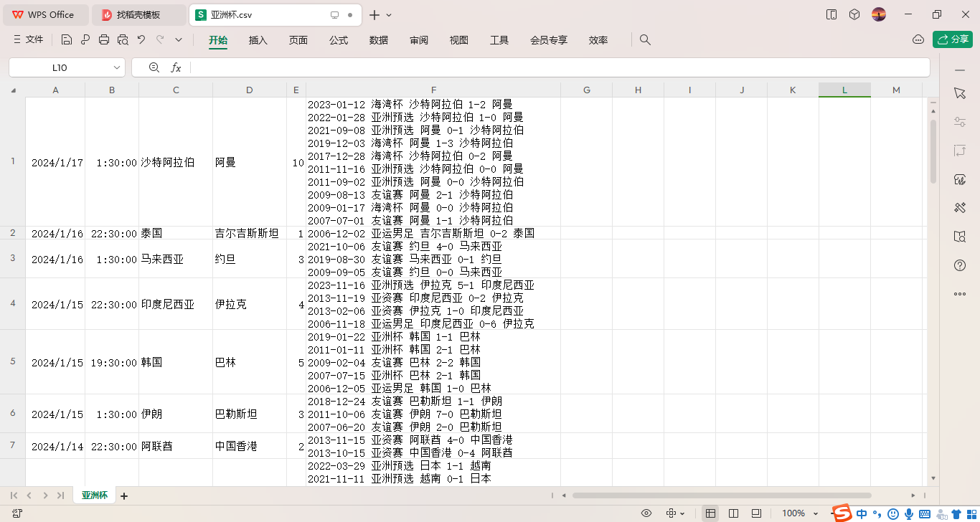Expand the Name Box dropdown arrow
980x522 pixels.
point(117,67)
